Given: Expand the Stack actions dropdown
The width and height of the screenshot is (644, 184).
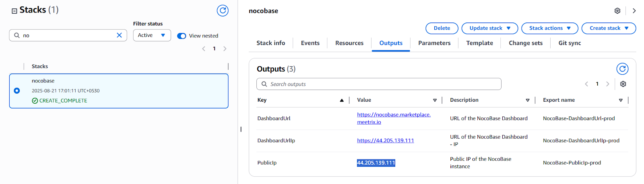Looking at the screenshot, I should pos(550,28).
